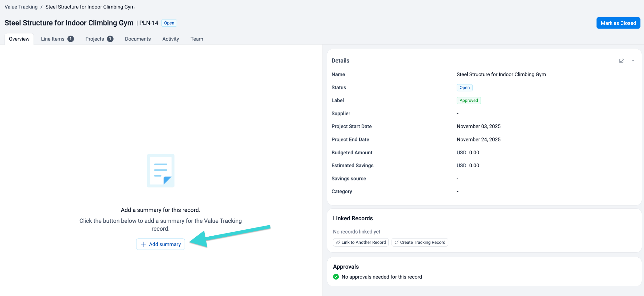Click the Projects count badge

pyautogui.click(x=110, y=39)
